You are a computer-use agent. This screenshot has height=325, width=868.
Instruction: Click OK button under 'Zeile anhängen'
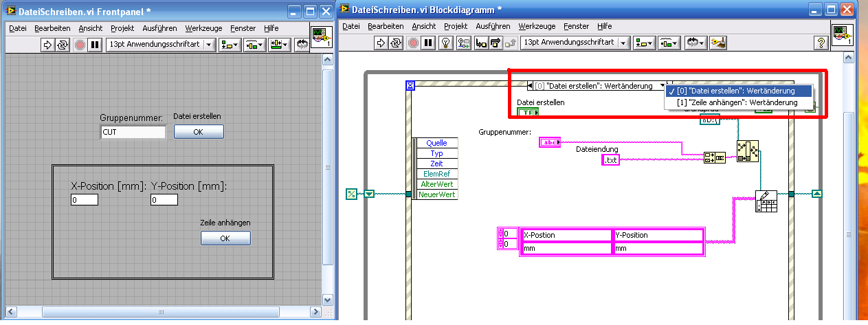click(x=225, y=238)
